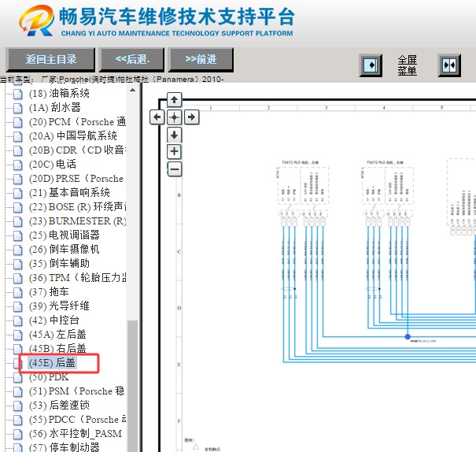Click the tree list scrollbar thumb

[133, 386]
